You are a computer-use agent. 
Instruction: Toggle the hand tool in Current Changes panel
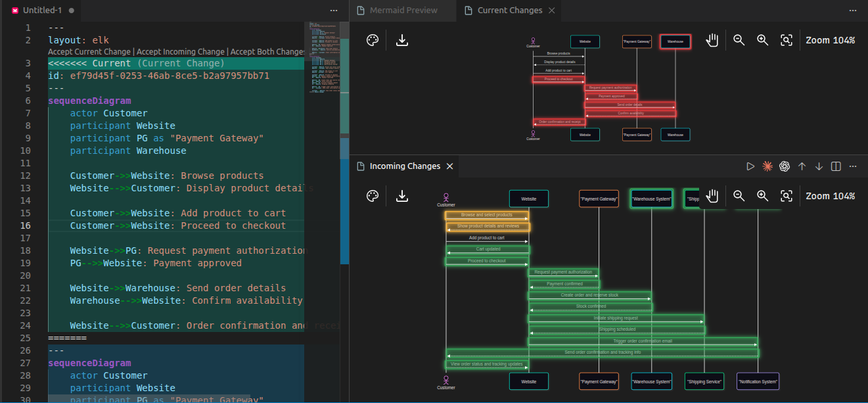coord(712,40)
